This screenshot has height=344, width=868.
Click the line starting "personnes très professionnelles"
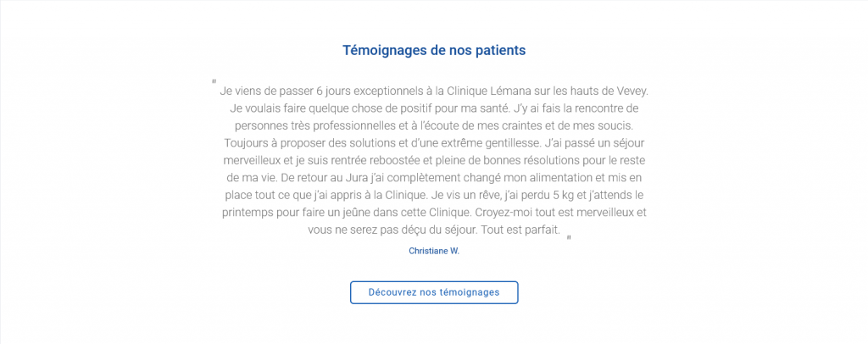coord(434,126)
